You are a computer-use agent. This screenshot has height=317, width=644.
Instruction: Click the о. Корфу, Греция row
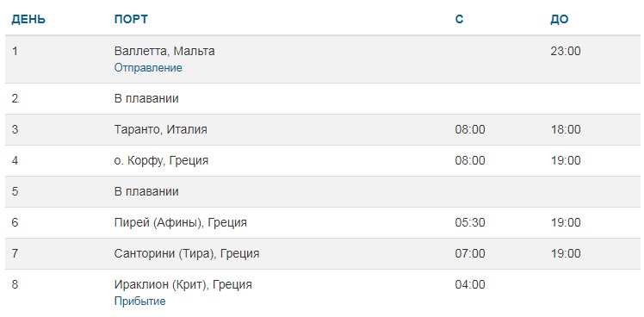point(322,160)
